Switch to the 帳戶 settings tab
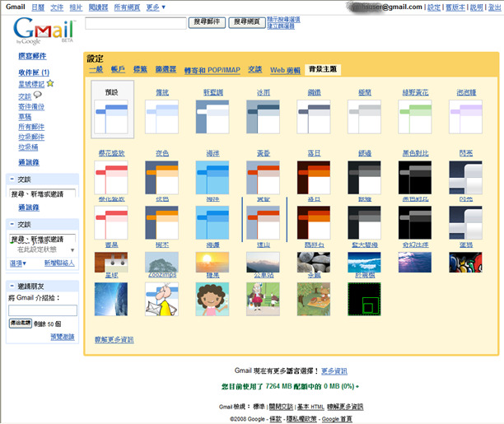The image size is (504, 424). (x=118, y=69)
